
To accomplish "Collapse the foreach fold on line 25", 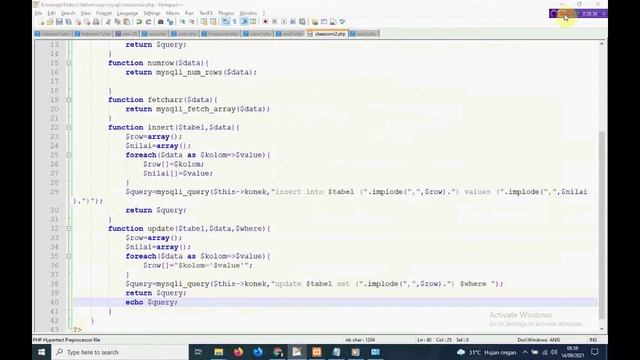I will [69, 155].
